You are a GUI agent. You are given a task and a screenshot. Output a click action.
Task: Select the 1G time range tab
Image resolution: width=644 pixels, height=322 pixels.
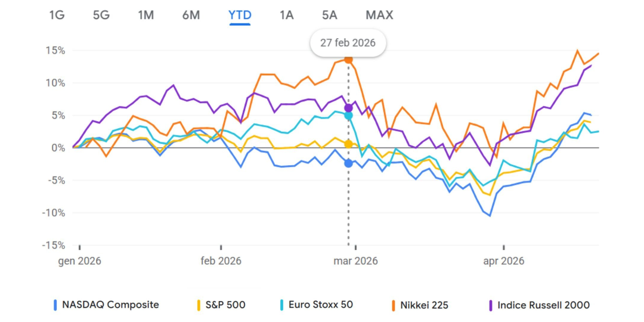click(57, 15)
